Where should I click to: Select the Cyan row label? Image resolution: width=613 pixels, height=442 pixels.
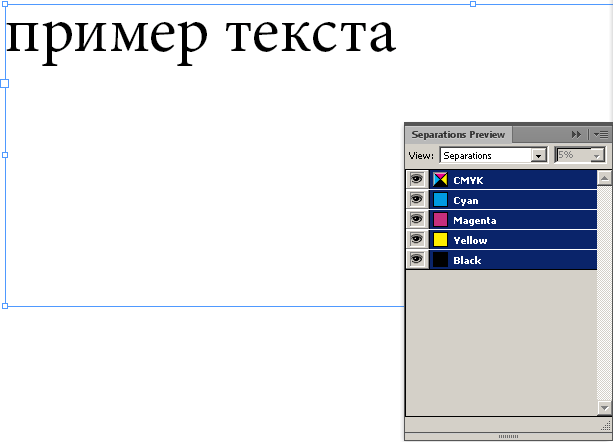pyautogui.click(x=466, y=201)
